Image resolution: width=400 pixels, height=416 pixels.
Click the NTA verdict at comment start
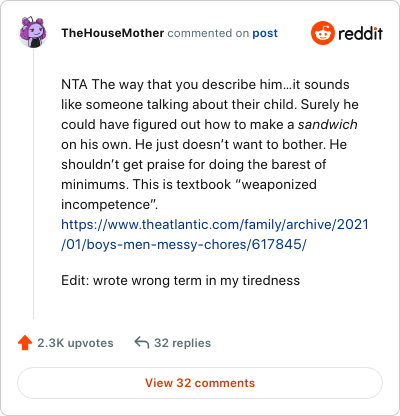74,84
